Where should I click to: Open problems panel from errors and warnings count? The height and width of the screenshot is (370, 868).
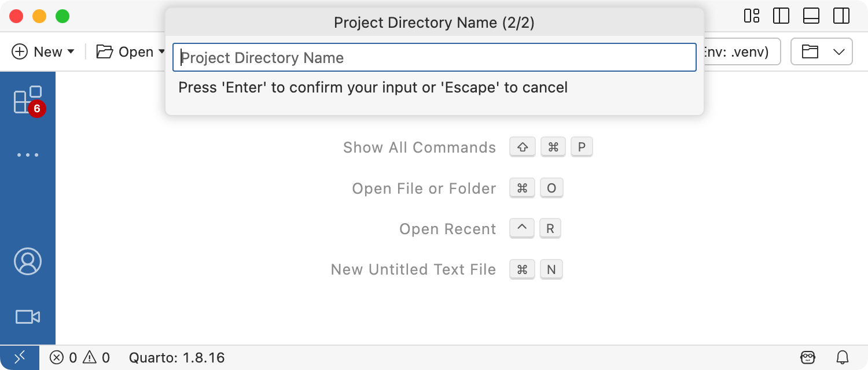click(79, 357)
